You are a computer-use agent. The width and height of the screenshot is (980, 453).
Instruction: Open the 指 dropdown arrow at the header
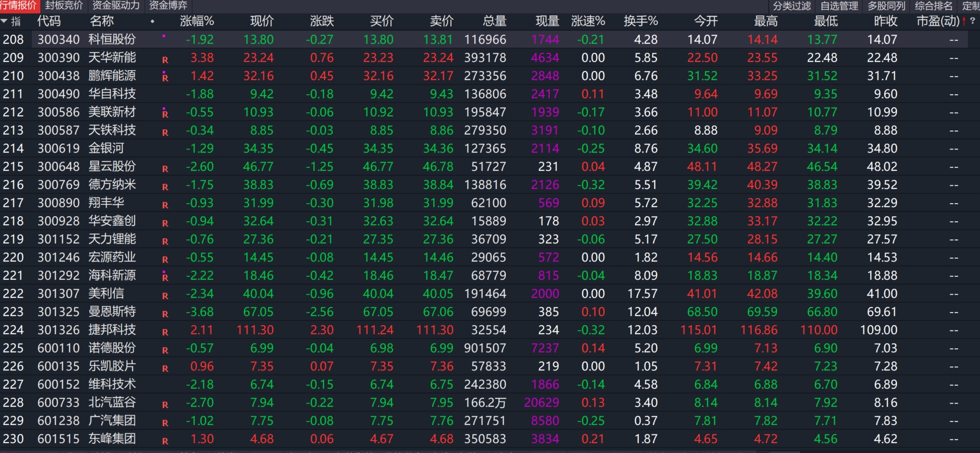4,21
